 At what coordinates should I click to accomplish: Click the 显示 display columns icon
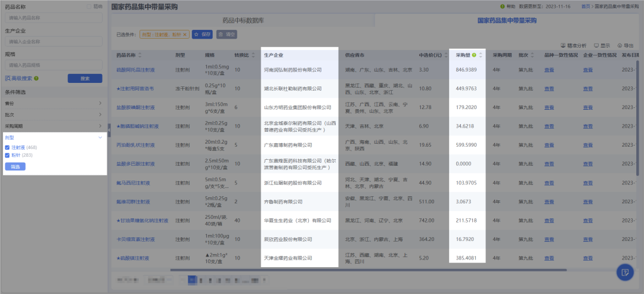pyautogui.click(x=596, y=45)
